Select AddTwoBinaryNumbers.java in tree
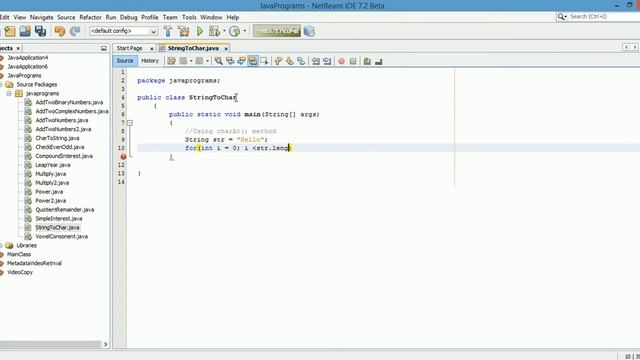The width and height of the screenshot is (640, 360). click(69, 102)
